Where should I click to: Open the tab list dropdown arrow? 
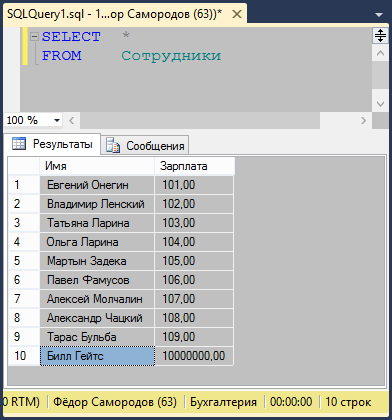pos(379,15)
